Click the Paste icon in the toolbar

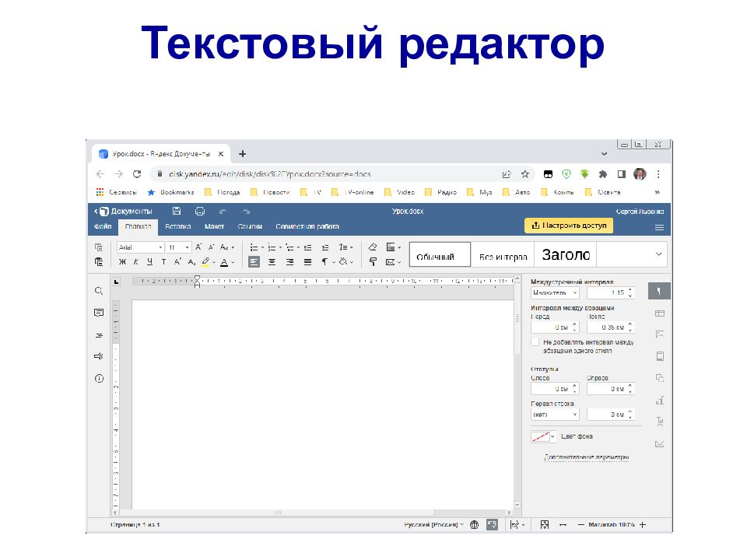click(99, 261)
